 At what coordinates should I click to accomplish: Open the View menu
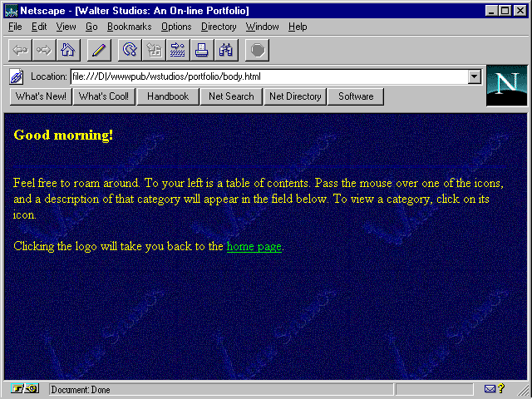(66, 27)
